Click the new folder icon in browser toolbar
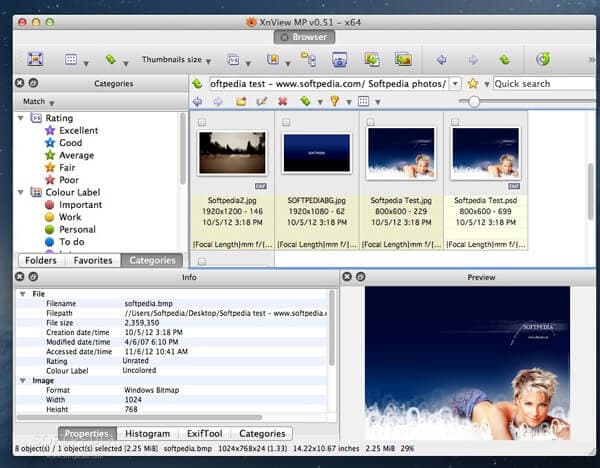 (241, 101)
